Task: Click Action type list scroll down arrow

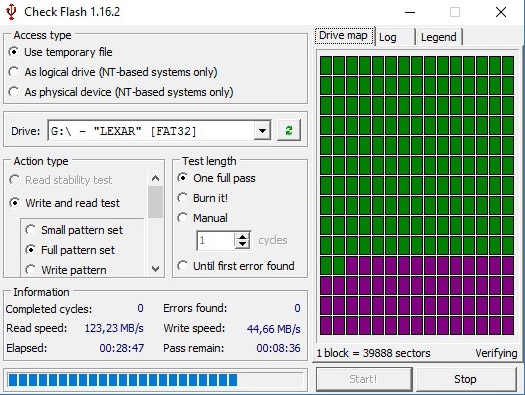Action: tap(155, 268)
